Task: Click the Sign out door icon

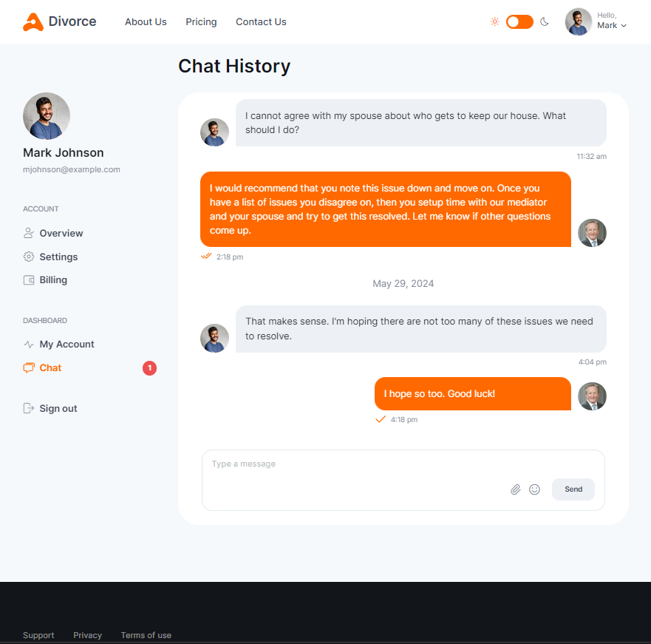Action: 29,408
